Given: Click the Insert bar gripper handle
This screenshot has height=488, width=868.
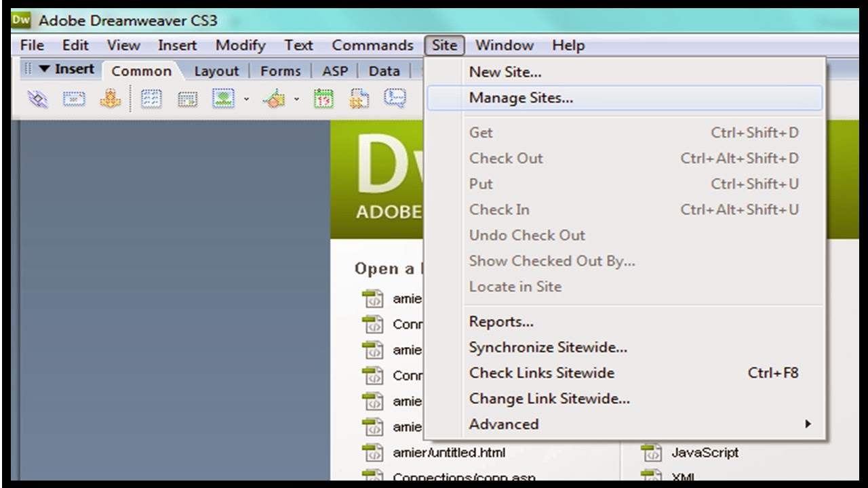Looking at the screenshot, I should pyautogui.click(x=28, y=69).
